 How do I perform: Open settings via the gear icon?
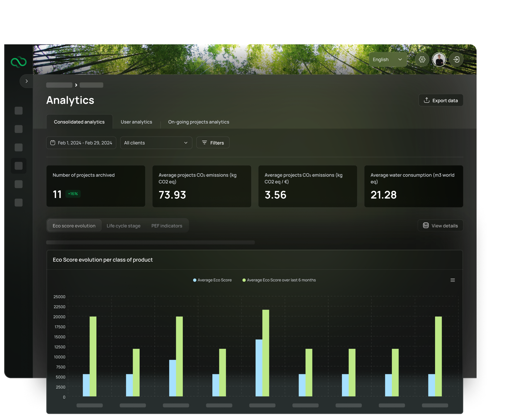(x=422, y=59)
